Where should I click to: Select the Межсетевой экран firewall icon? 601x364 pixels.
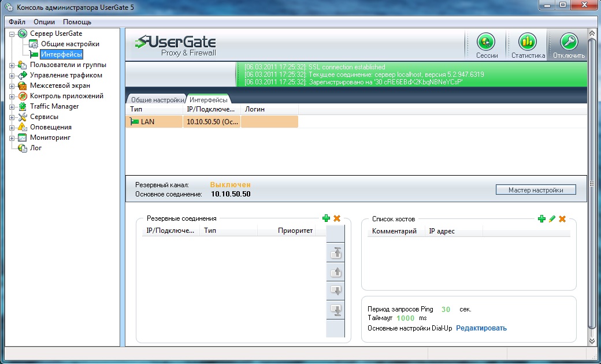click(23, 86)
